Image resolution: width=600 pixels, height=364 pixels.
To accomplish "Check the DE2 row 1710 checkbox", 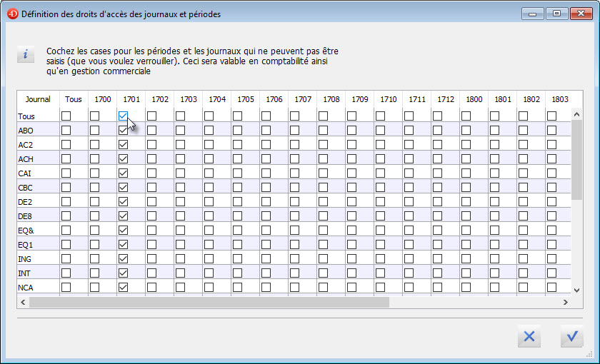I will pos(380,201).
